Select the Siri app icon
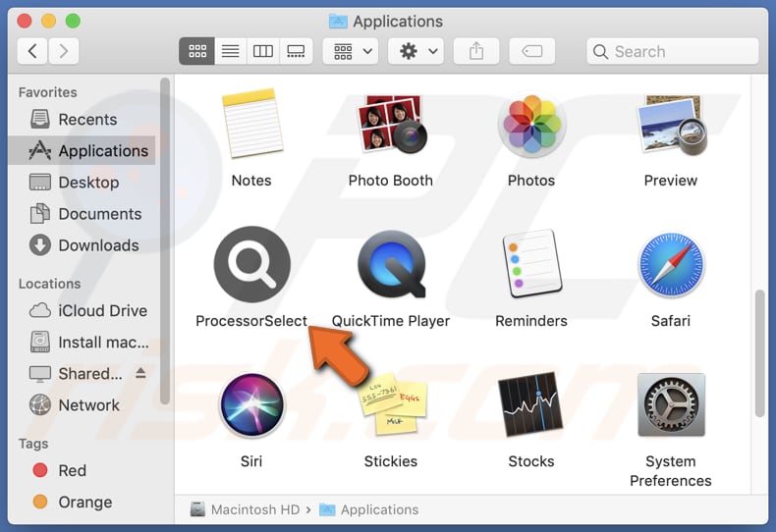Viewport: 776px width, 532px height. pos(251,405)
